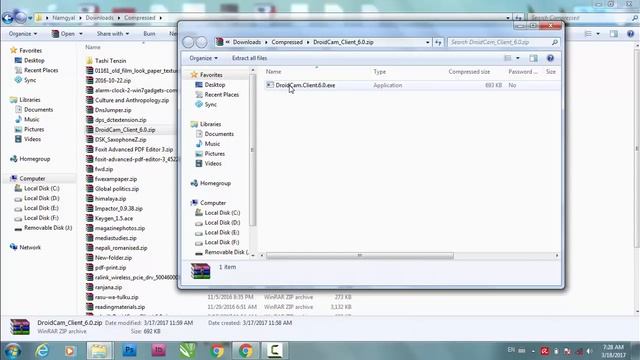Click horizontal scrollbar in zip window file list

click(x=360, y=256)
